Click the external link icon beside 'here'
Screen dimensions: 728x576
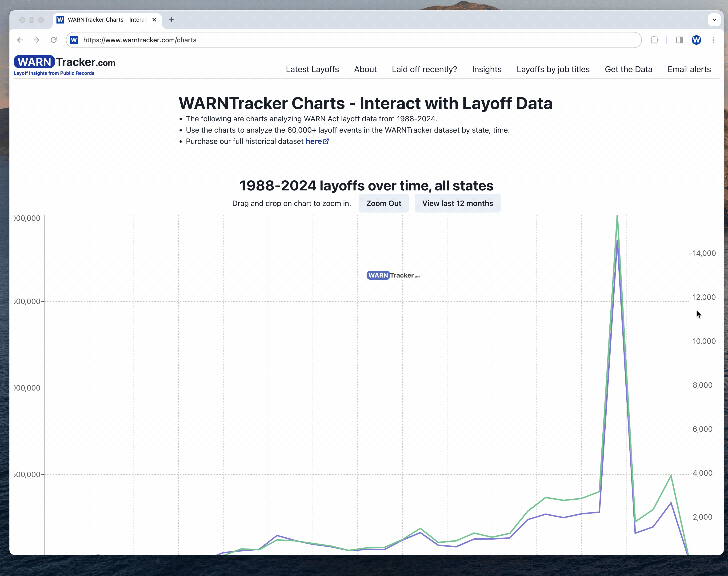[x=326, y=142]
